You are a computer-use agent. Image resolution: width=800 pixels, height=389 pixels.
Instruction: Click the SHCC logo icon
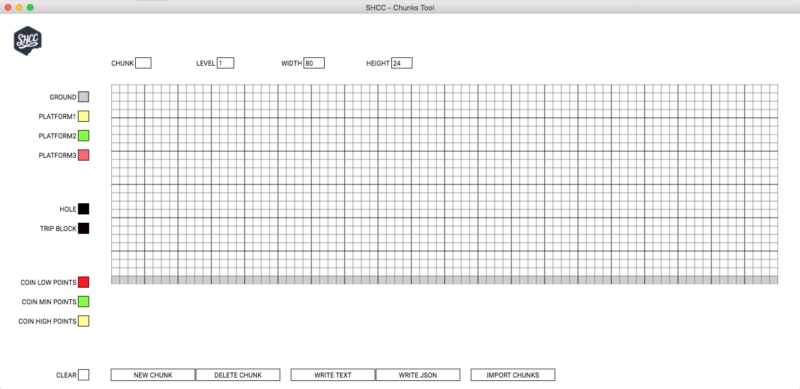pos(28,41)
